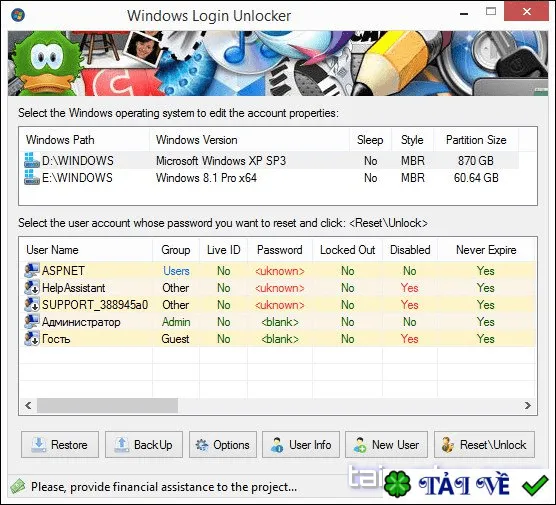The image size is (556, 505).
Task: Click the Гость guest account icon
Action: (32, 338)
